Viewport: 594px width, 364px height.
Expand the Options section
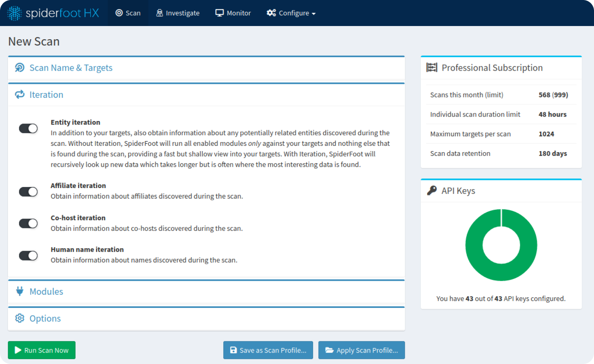point(206,319)
